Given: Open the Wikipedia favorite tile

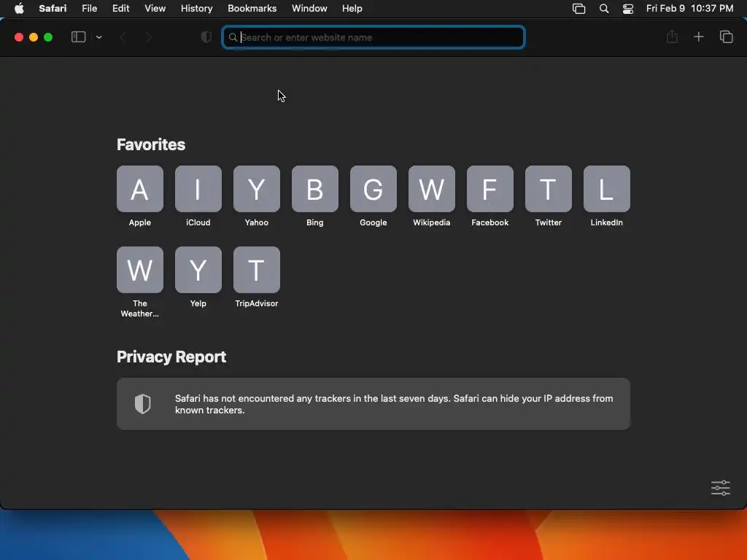Looking at the screenshot, I should click(432, 189).
